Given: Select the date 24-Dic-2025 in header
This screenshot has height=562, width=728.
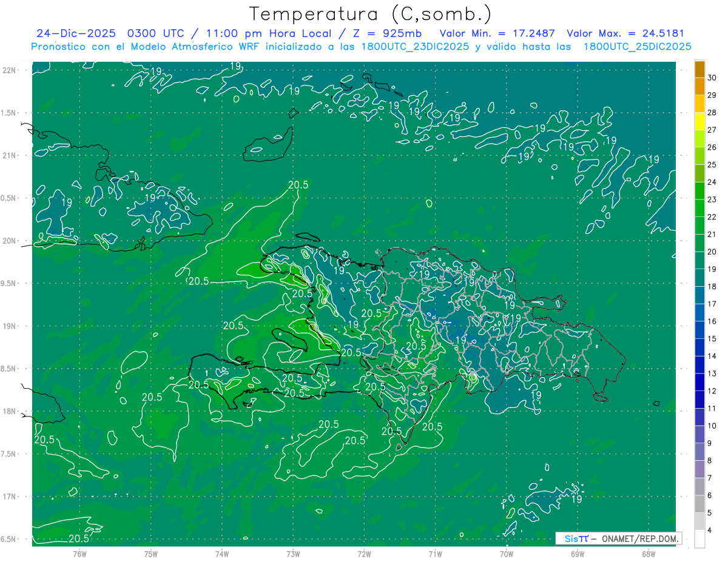Looking at the screenshot, I should pyautogui.click(x=76, y=33).
